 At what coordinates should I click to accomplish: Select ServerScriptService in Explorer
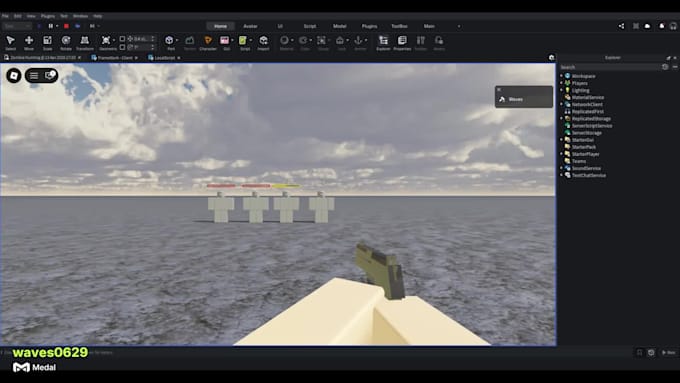[592, 125]
